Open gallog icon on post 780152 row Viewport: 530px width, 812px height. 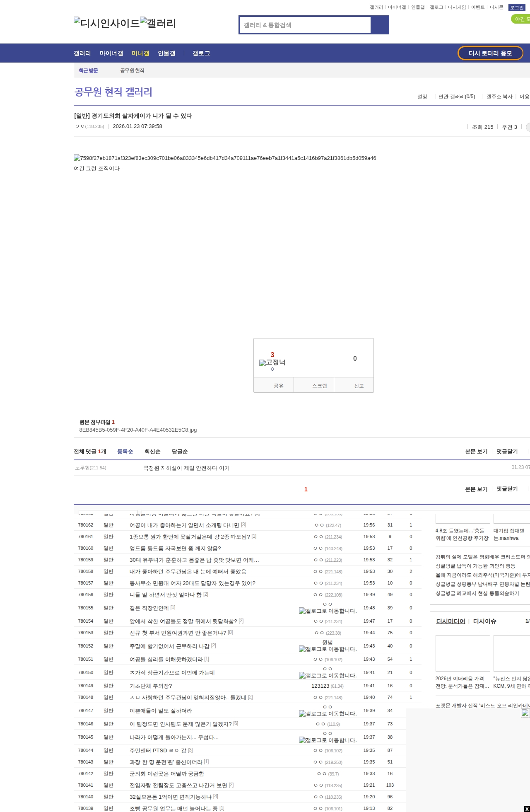pyautogui.click(x=328, y=649)
